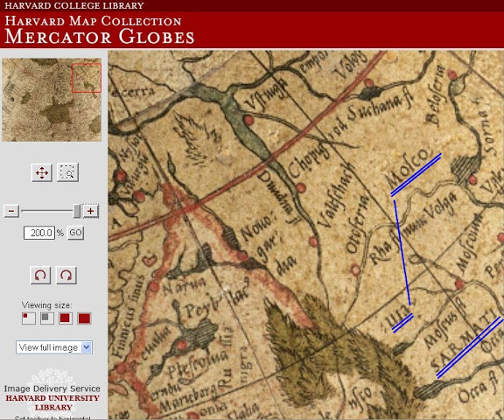The width and height of the screenshot is (504, 420).
Task: Click the Harvard University Library link
Action: click(52, 402)
